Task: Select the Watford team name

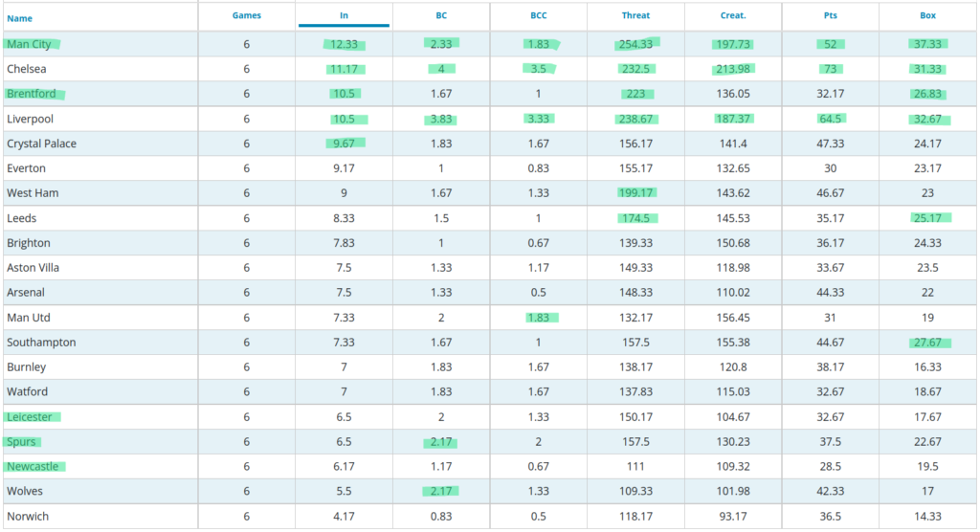Action: coord(27,392)
